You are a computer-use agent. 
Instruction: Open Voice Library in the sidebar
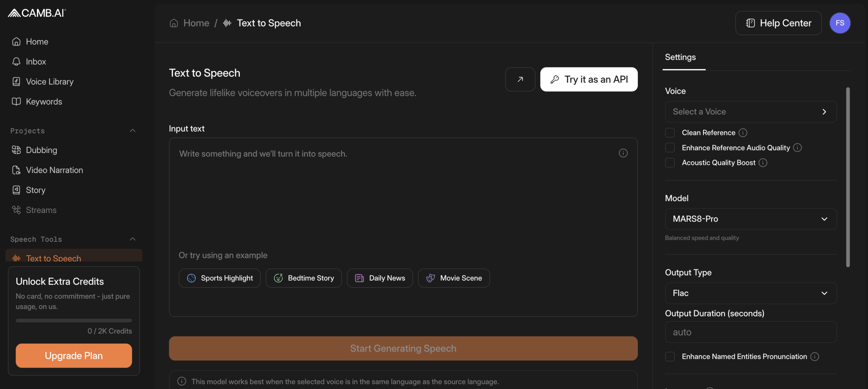click(x=50, y=82)
